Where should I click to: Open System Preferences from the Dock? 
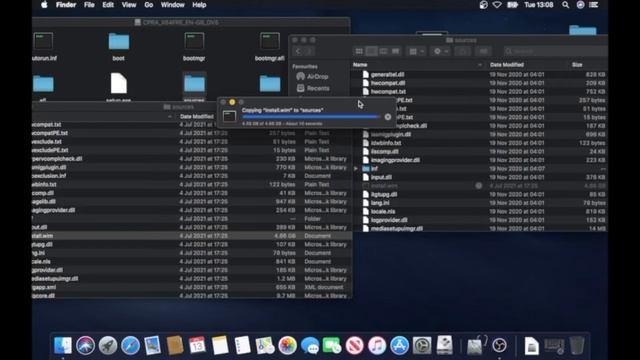(x=422, y=345)
